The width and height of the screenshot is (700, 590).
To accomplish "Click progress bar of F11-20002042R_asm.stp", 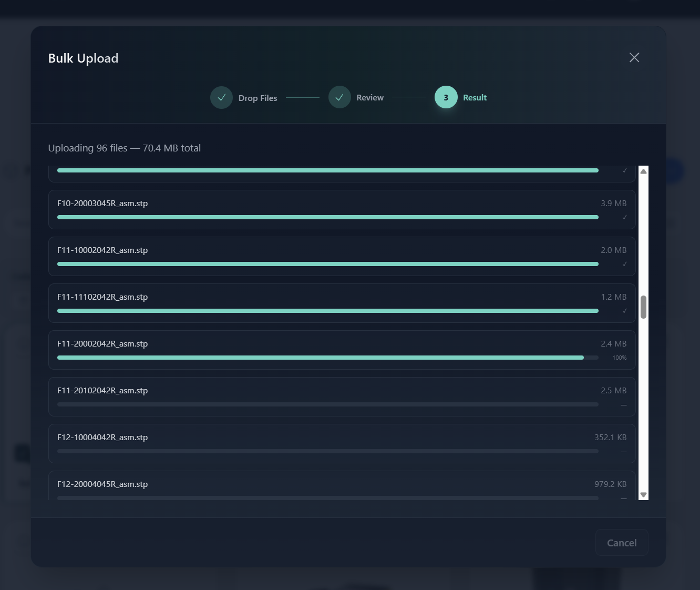I will tap(328, 358).
